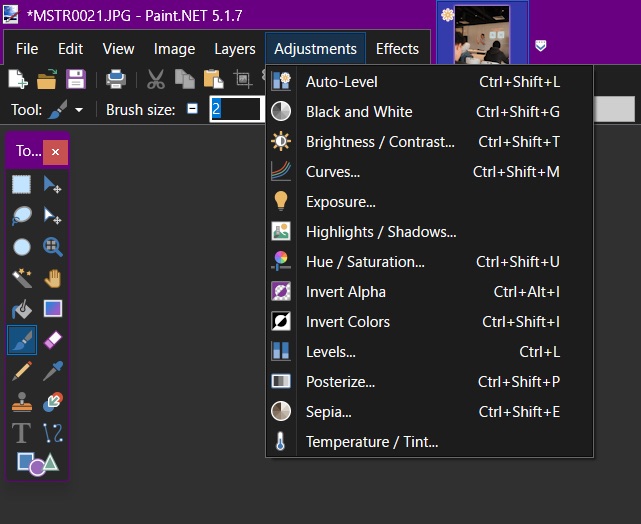The image size is (641, 524).
Task: Close the Tools panel
Action: (56, 152)
